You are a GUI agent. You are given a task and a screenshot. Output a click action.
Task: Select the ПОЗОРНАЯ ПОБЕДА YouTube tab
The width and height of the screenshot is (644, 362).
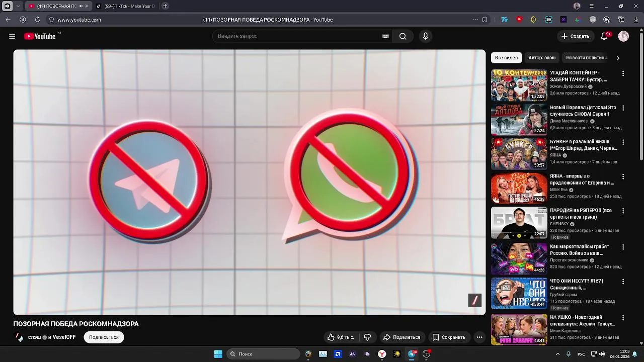(59, 6)
